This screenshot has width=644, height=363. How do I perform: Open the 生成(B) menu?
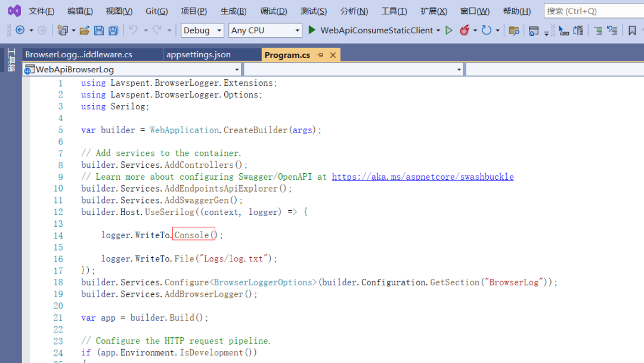point(234,11)
